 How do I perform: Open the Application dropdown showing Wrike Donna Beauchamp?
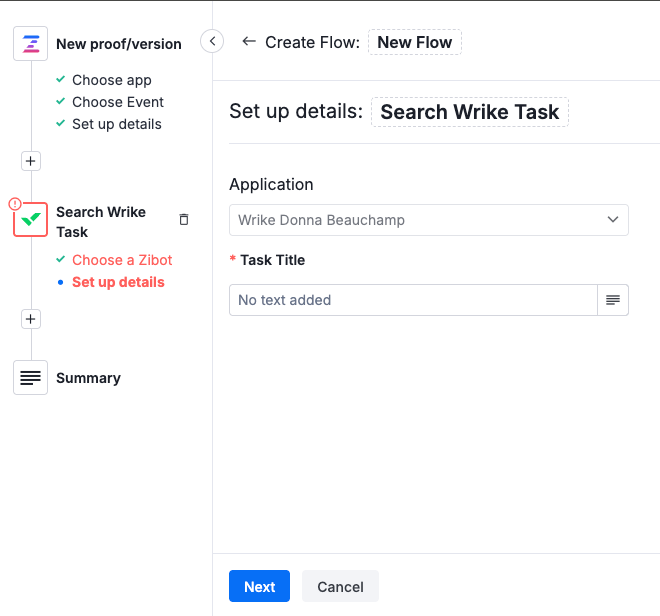pyautogui.click(x=428, y=220)
